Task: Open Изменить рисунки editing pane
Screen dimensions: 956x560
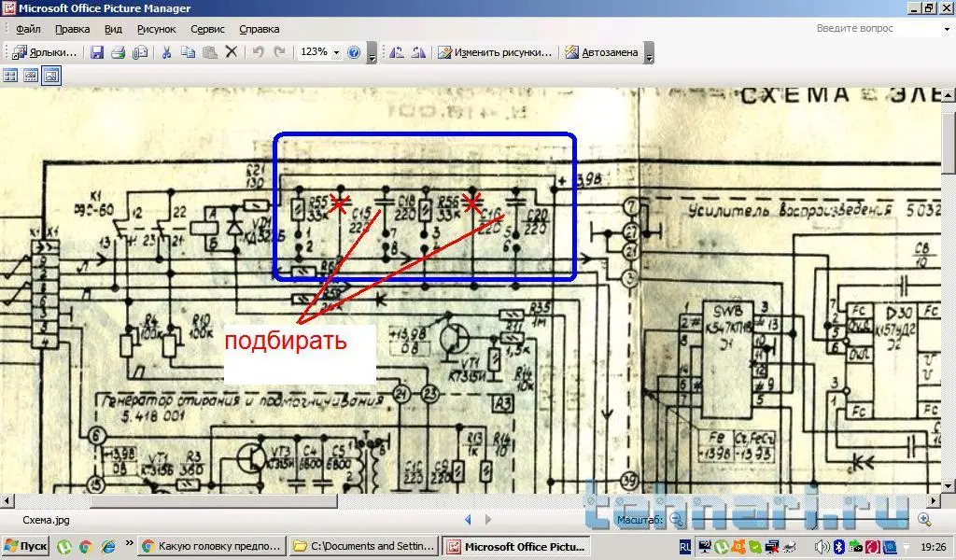Action: coord(495,52)
